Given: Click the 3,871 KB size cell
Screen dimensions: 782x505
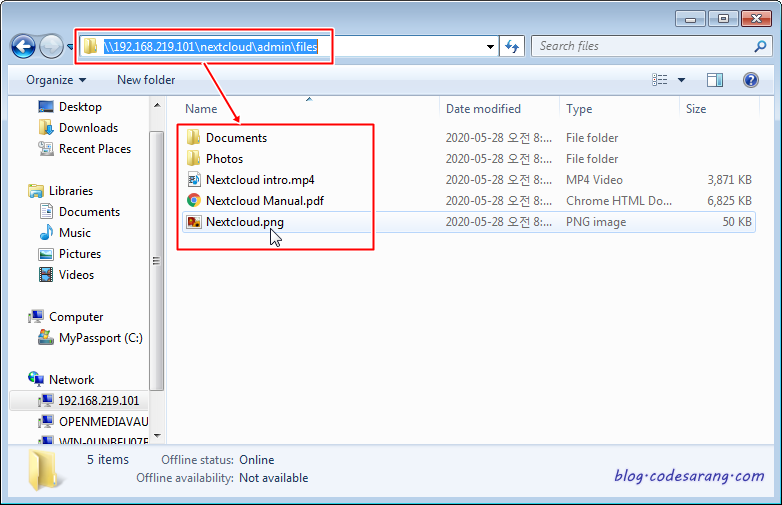Looking at the screenshot, I should 729,179.
